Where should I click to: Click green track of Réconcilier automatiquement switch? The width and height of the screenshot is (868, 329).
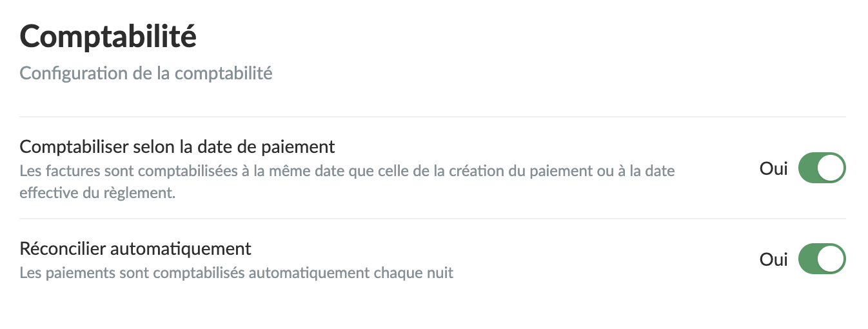(809, 259)
